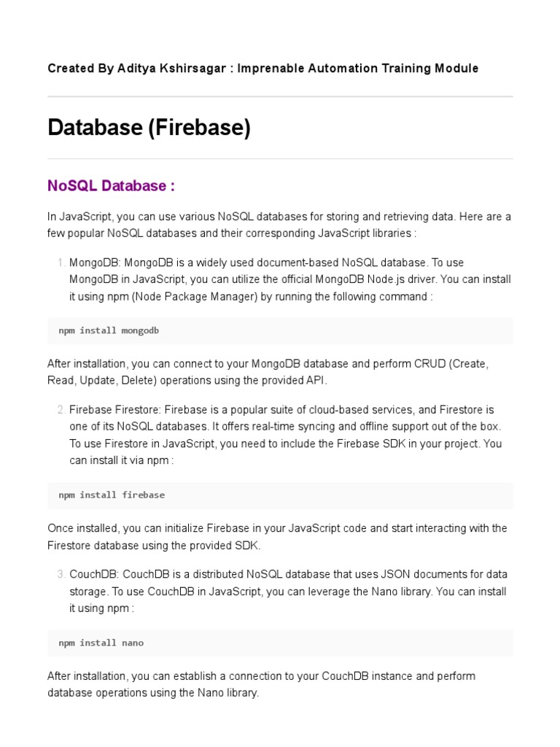
Task: Click the MongoDB list item description text
Action: click(289, 279)
